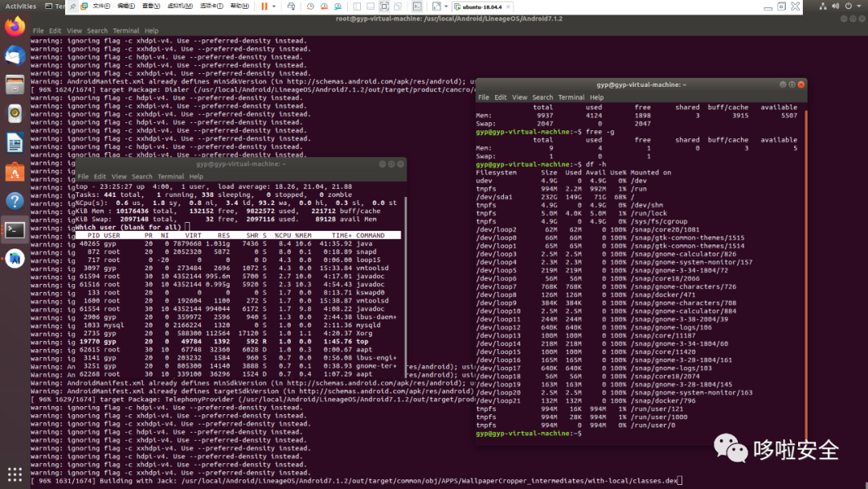The image size is (868, 489).
Task: Open the Help question-mark dock icon
Action: [x=15, y=201]
